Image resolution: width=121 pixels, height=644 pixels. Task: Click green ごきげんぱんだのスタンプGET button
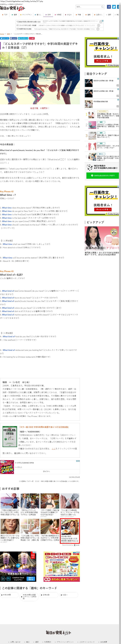(x=102, y=175)
